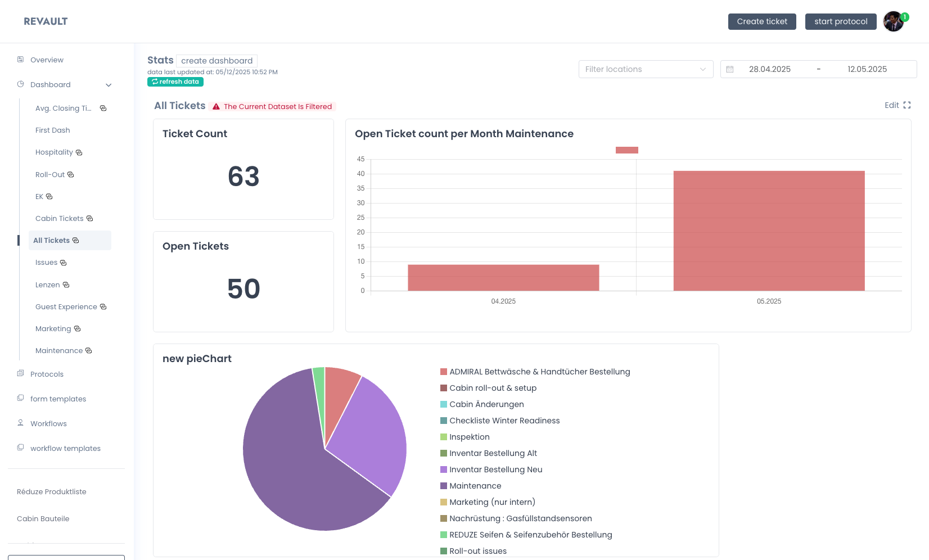Toggle the bar chart legend swatch
The image size is (929, 560).
click(627, 150)
